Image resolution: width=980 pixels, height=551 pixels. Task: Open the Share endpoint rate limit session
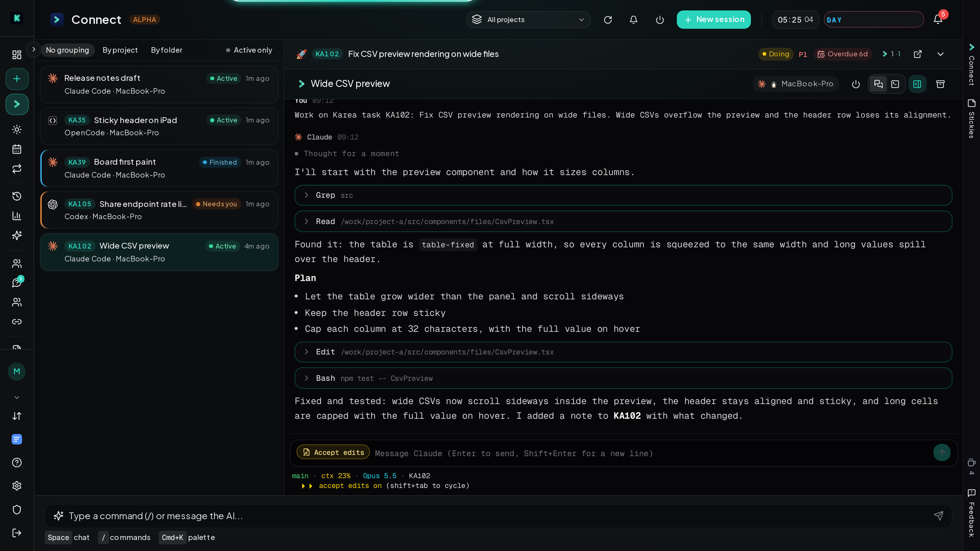click(159, 210)
